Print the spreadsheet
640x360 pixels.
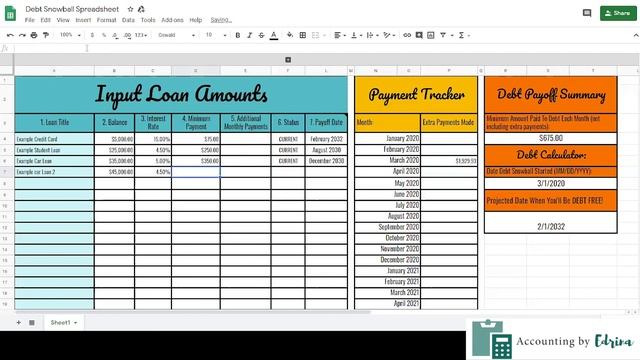(x=34, y=36)
